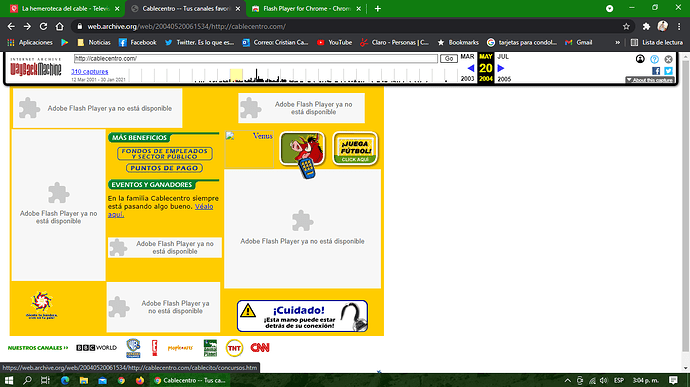Open the ¡Juega Fútbol! click aquí banner

pos(355,149)
